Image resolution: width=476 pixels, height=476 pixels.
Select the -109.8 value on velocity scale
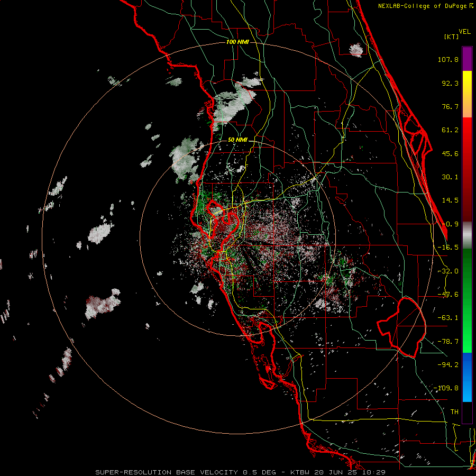pos(446,388)
